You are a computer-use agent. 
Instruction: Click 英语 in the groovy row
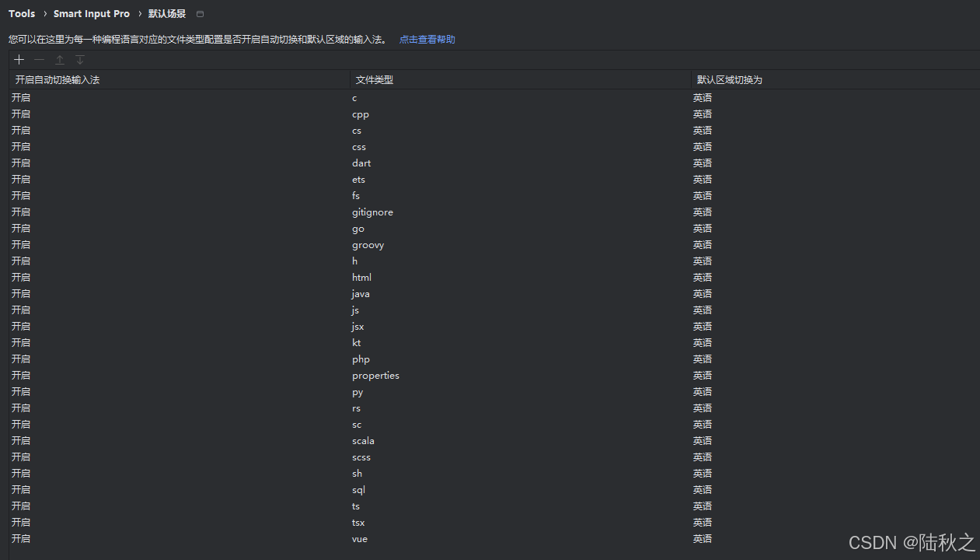pos(703,245)
